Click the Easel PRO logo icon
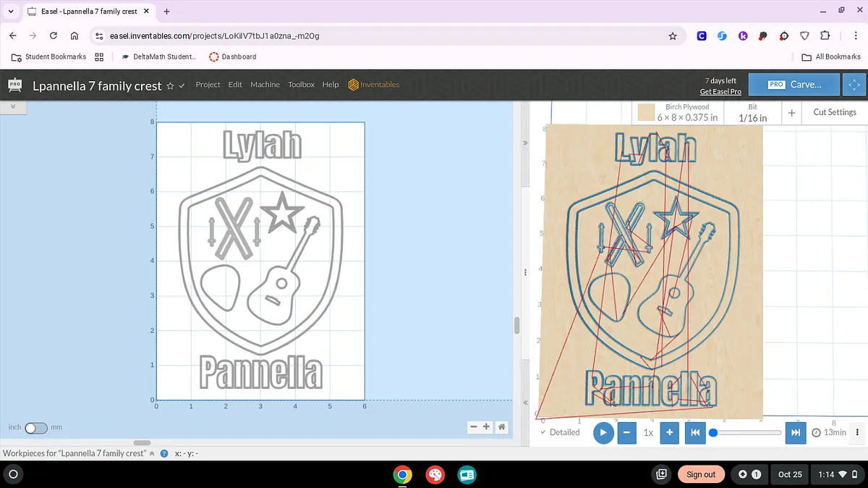868x488 pixels. pos(14,85)
